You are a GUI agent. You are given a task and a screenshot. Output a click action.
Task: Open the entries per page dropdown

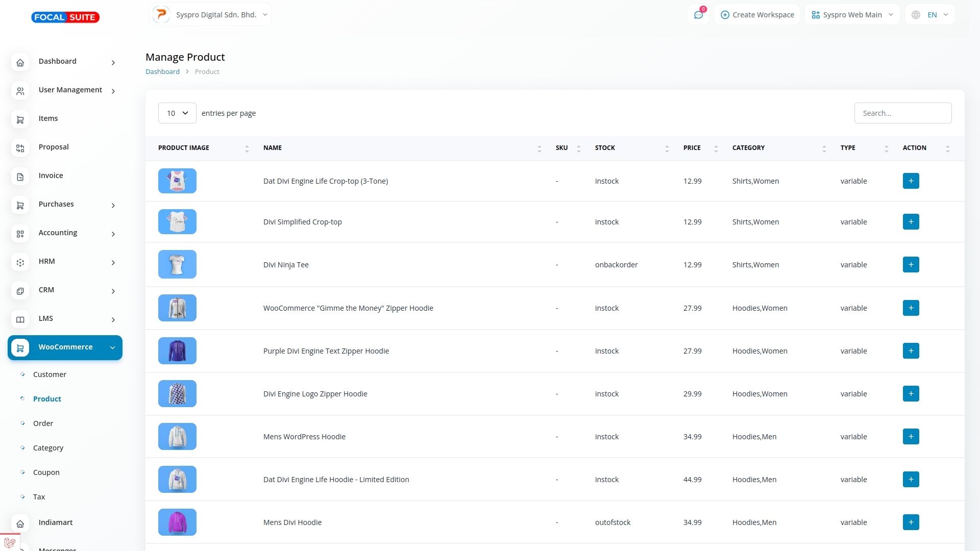[177, 113]
